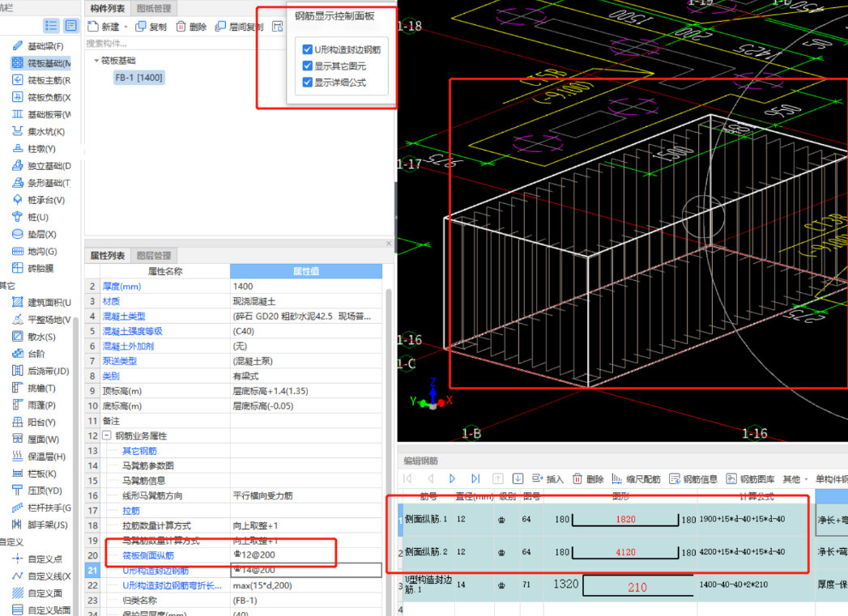
Task: Select the 基础板带(W) icon
Action: click(18, 115)
